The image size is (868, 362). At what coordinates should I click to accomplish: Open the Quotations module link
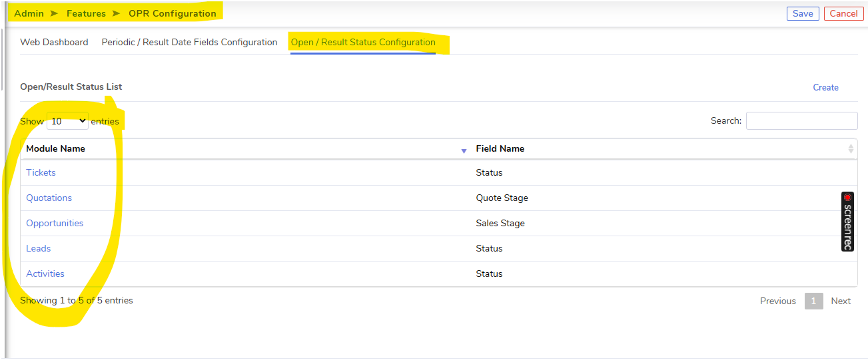coord(49,198)
